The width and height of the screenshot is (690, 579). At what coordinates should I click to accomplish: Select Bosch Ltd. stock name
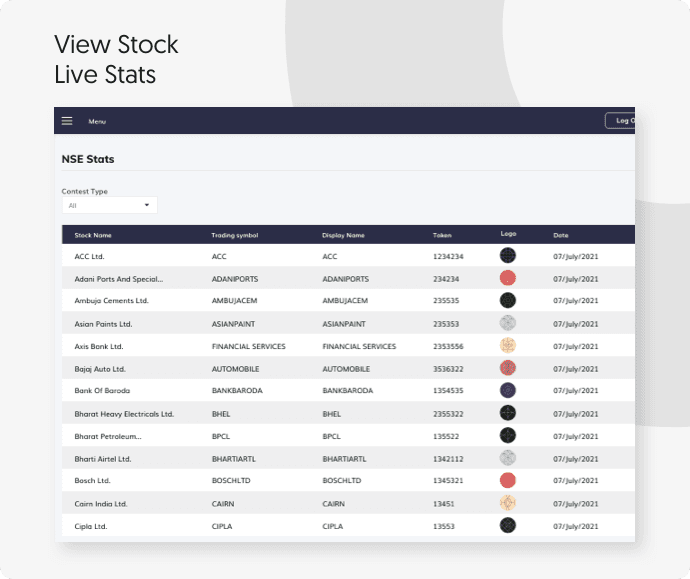coord(92,480)
